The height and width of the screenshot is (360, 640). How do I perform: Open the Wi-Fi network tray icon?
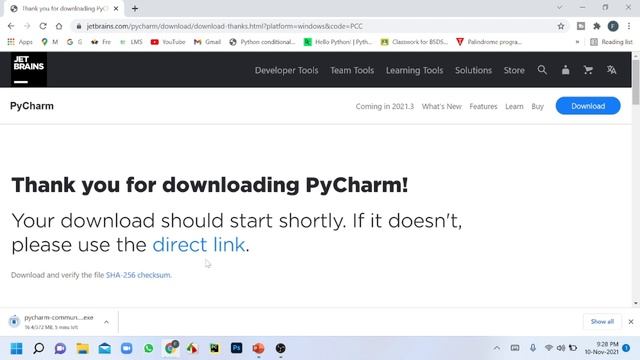pos(549,348)
